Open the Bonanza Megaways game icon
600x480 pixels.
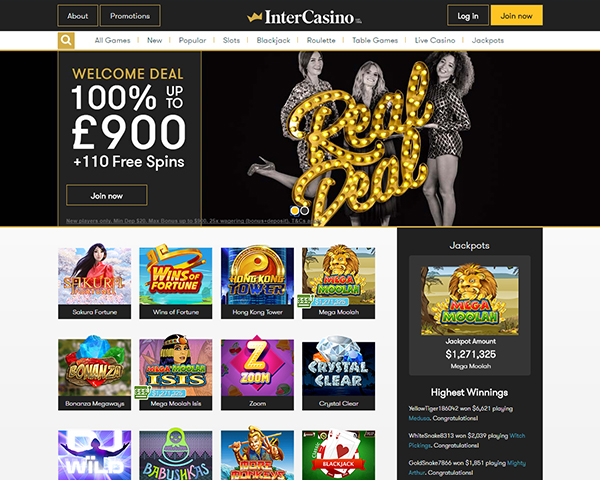click(95, 374)
